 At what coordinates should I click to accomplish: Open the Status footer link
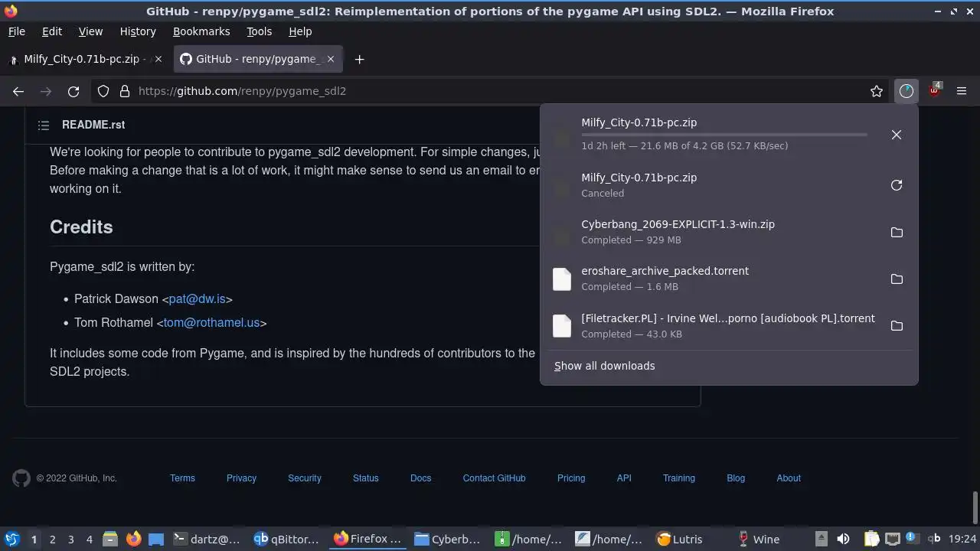[366, 478]
